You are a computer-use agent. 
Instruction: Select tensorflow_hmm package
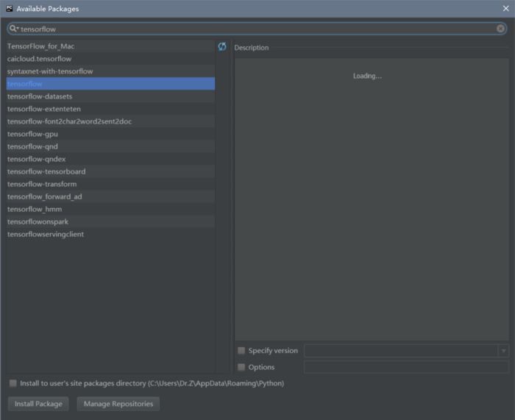110,209
